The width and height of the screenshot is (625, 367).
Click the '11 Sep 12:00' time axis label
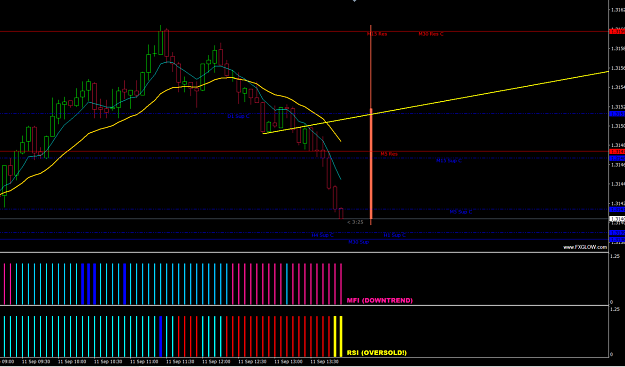coord(216,361)
